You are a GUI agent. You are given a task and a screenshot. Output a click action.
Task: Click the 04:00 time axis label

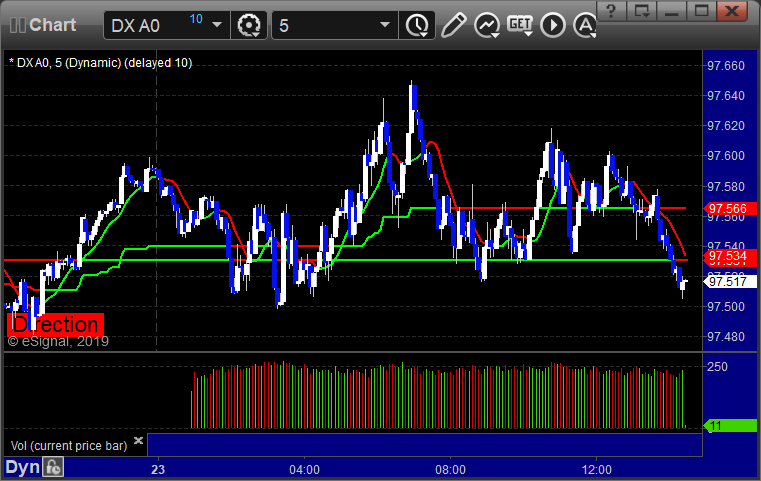coord(304,469)
